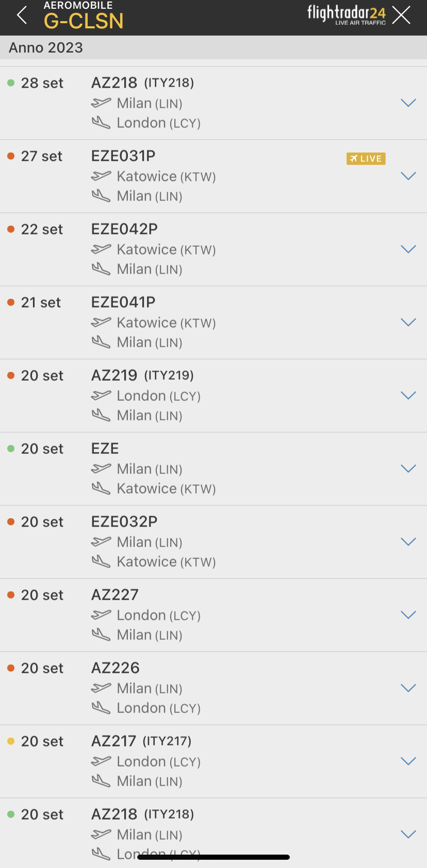This screenshot has height=868, width=427.
Task: Tap the takeoff icon in AZ227 row
Action: tap(101, 615)
